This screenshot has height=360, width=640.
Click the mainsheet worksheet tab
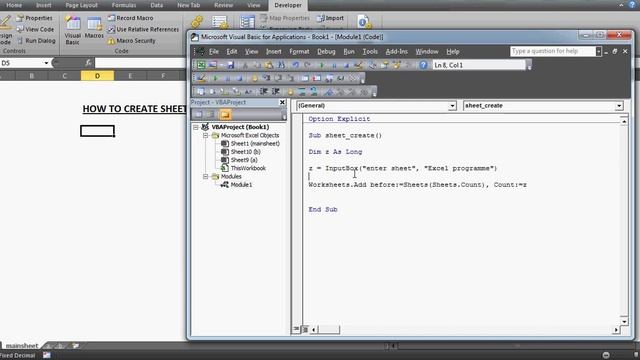[x=22, y=346]
